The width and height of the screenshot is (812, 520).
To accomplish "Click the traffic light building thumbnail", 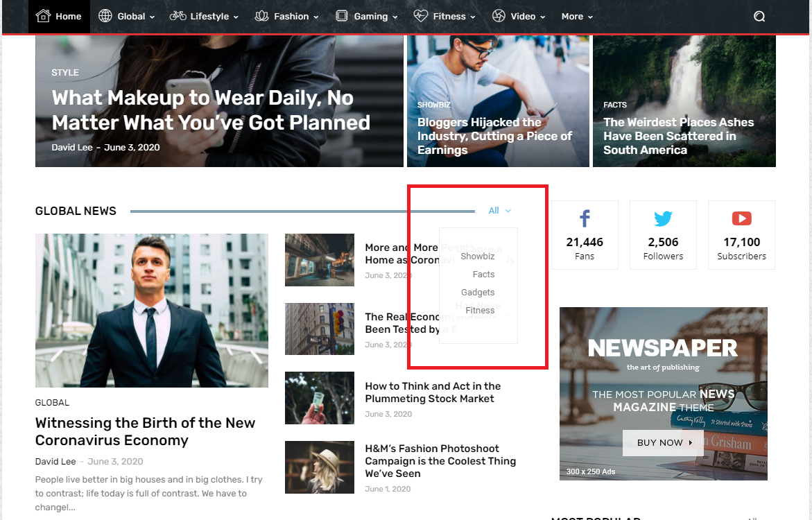I will click(x=320, y=329).
